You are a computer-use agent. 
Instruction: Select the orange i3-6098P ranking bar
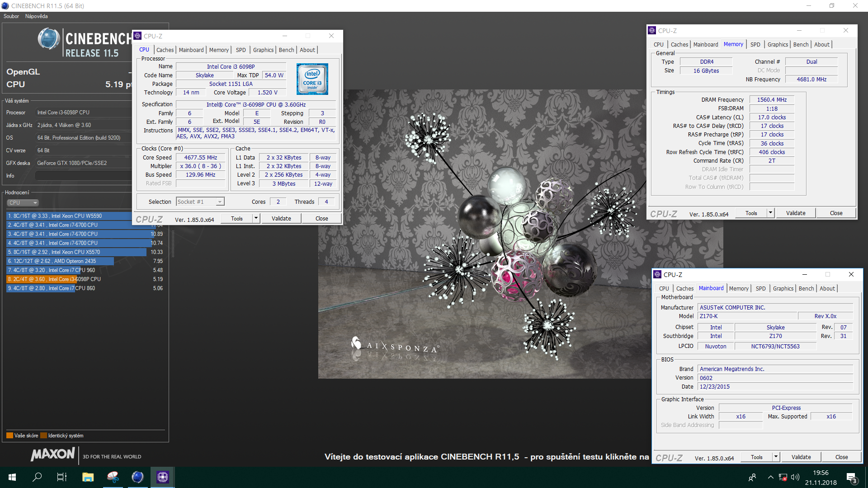click(x=42, y=279)
